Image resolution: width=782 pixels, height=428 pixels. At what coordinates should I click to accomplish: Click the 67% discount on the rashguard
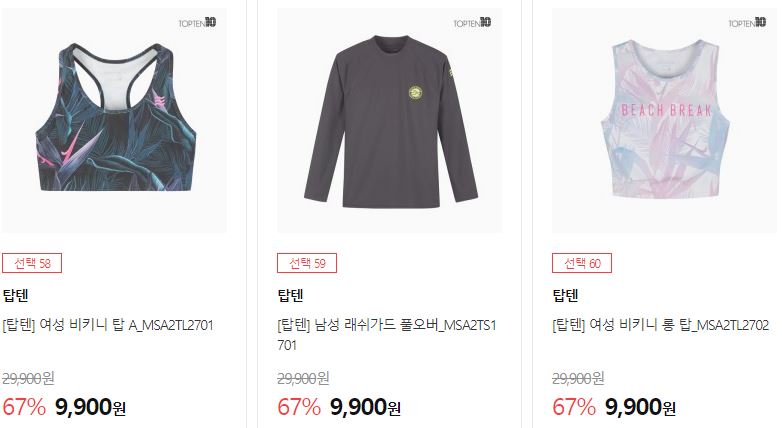click(299, 407)
